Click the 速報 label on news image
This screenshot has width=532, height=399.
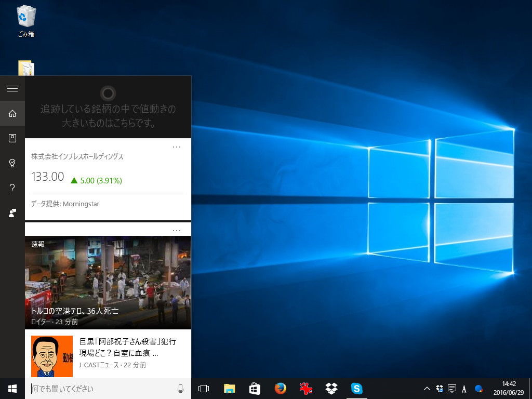[x=37, y=244]
